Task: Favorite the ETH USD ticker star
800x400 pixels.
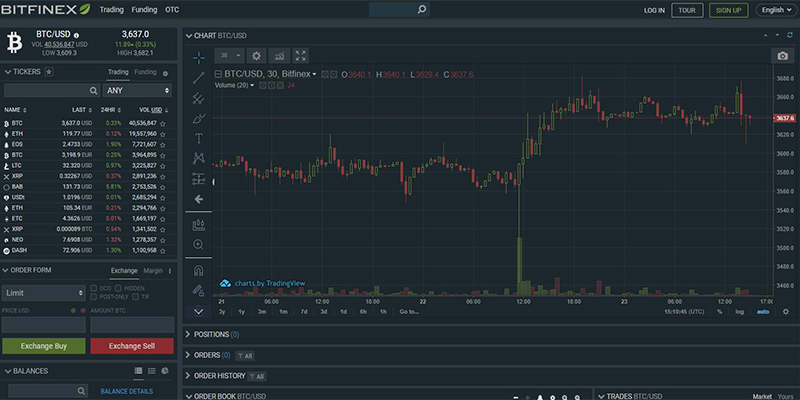Action: point(163,134)
